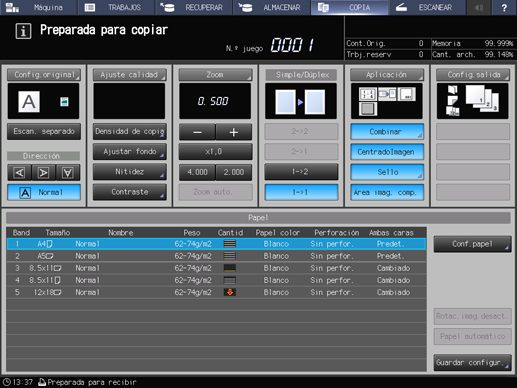Open help with the question mark icon

[504, 7]
